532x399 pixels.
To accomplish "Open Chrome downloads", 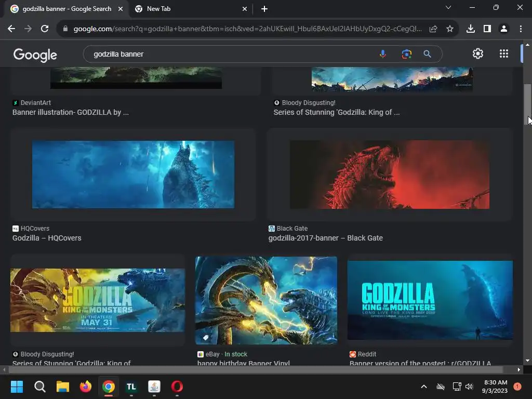I will coord(470,29).
